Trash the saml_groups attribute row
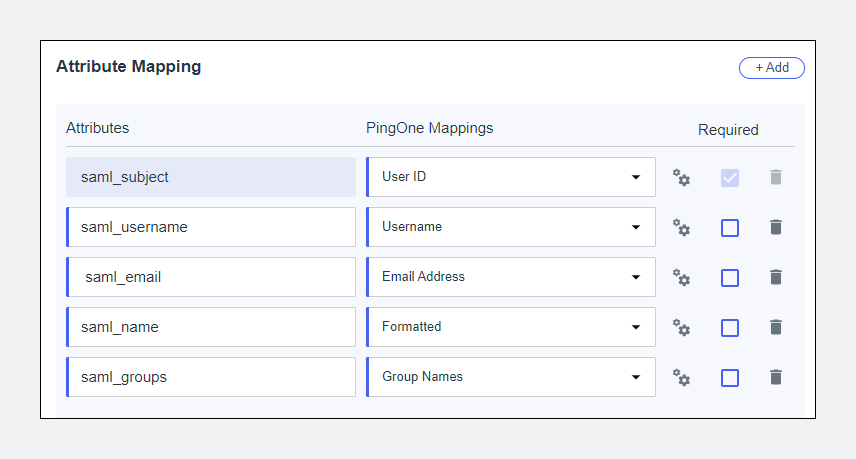Screen dimensions: 856x459 [x=775, y=377]
